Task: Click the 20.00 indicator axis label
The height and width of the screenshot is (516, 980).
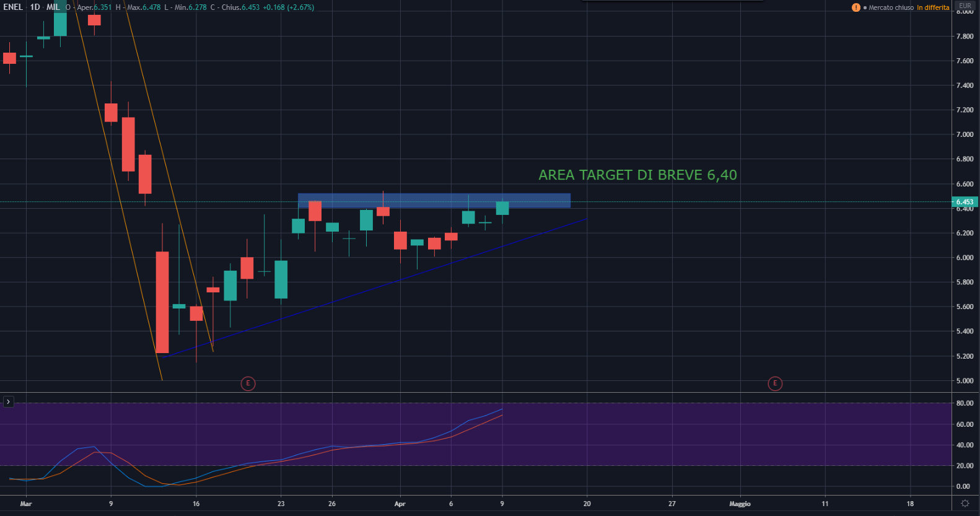Action: click(x=963, y=466)
